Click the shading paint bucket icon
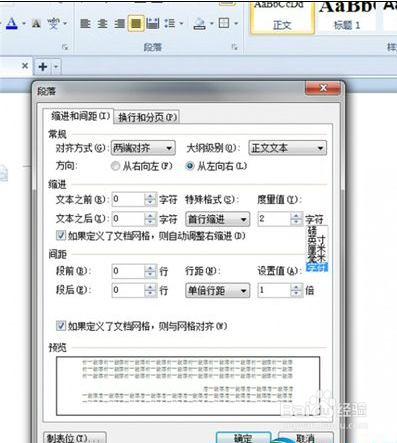This screenshot has width=397, height=443. (200, 23)
